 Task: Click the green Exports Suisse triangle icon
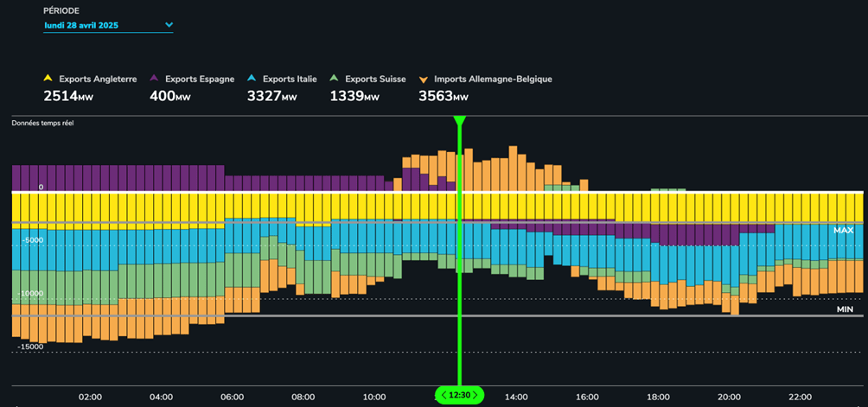(334, 79)
